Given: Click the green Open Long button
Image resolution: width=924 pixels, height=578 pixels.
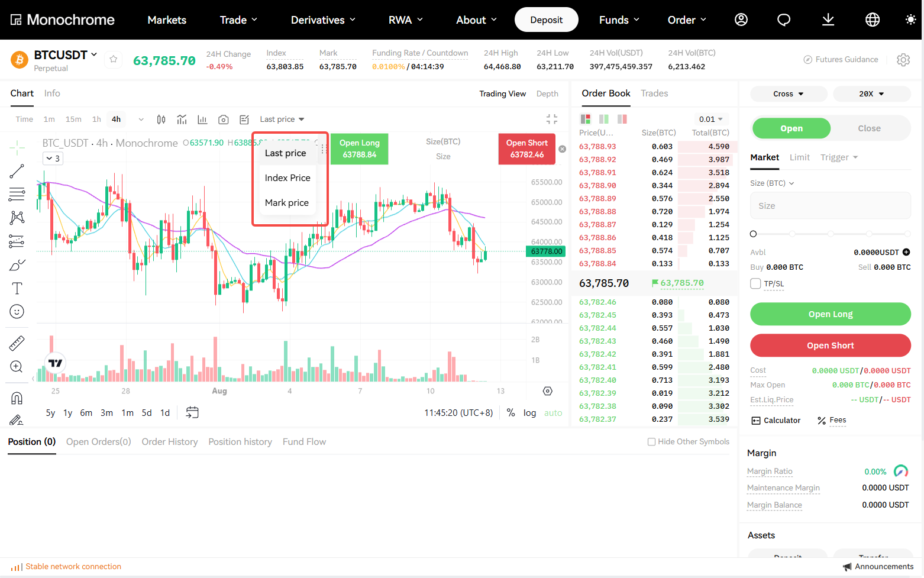Looking at the screenshot, I should click(x=831, y=314).
